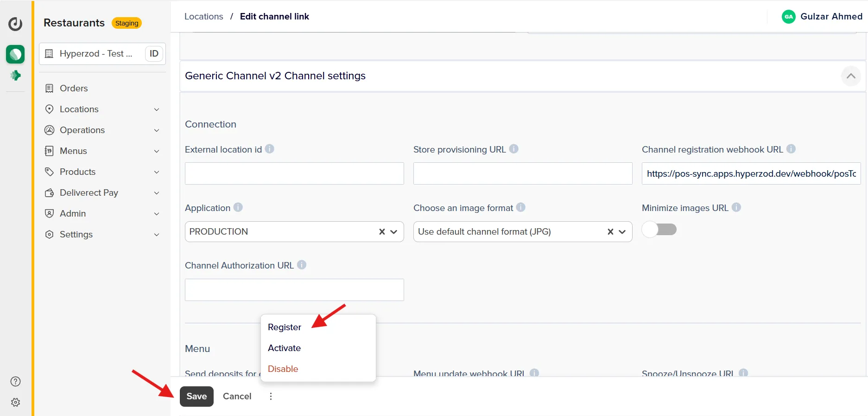Click the Channel Authorization URL input field
Image resolution: width=868 pixels, height=416 pixels.
[294, 290]
